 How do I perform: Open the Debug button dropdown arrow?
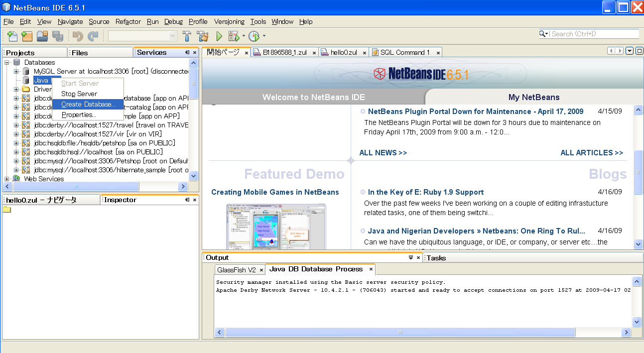(244, 36)
